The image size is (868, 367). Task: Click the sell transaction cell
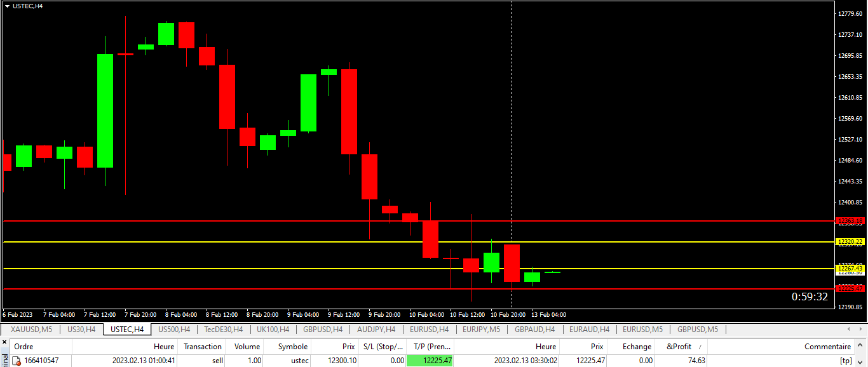[217, 361]
